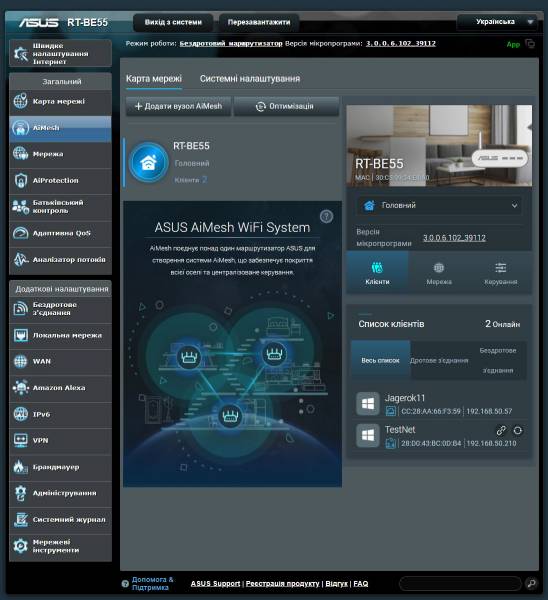Select the Керування tab in node panel

501,273
